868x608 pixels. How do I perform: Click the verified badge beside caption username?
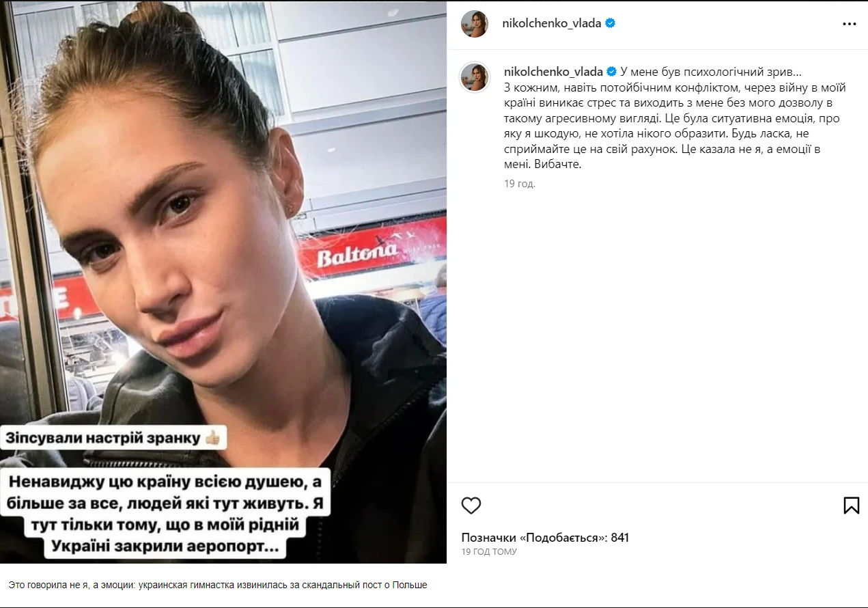[x=612, y=72]
